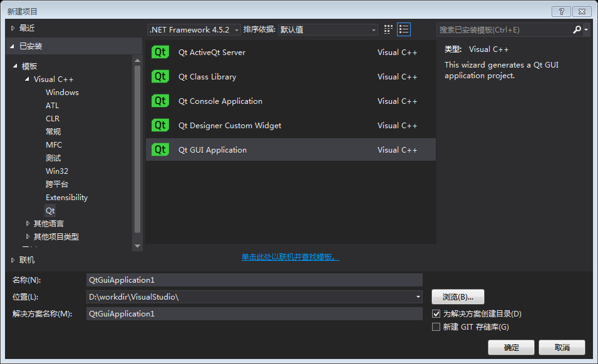This screenshot has height=364, width=598.
Task: Select Qt Class Library template name
Action: click(x=207, y=77)
